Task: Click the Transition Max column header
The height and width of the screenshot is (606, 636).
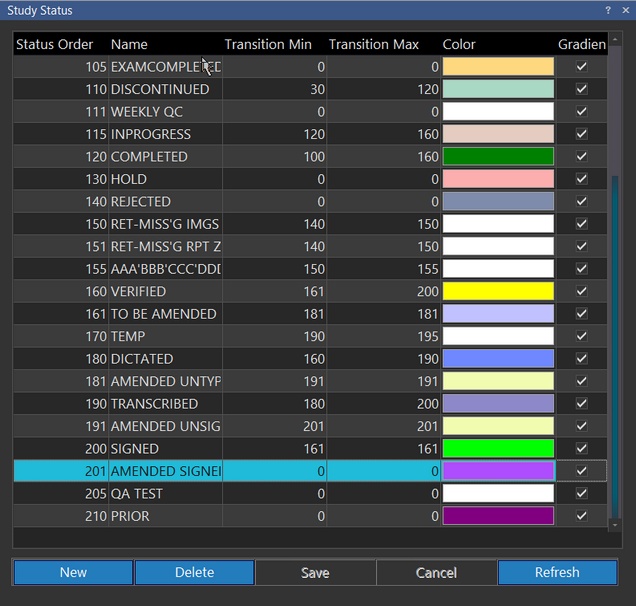Action: (x=373, y=44)
